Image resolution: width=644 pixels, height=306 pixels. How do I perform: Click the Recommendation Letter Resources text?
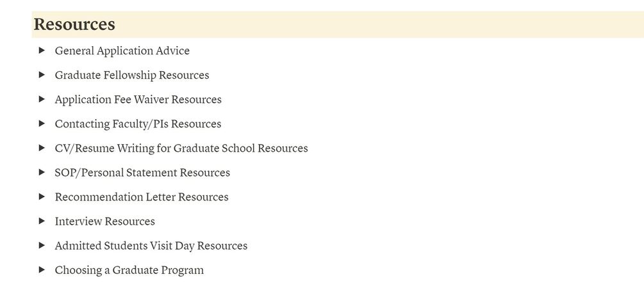point(142,197)
